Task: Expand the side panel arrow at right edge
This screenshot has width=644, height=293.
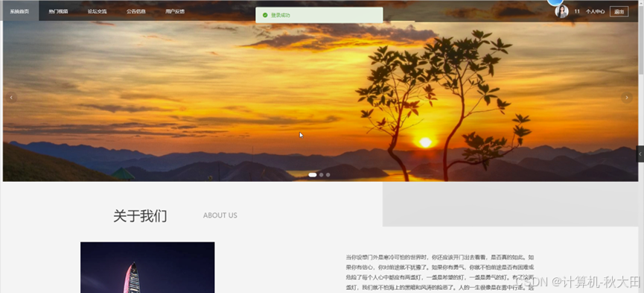Action: (640, 154)
